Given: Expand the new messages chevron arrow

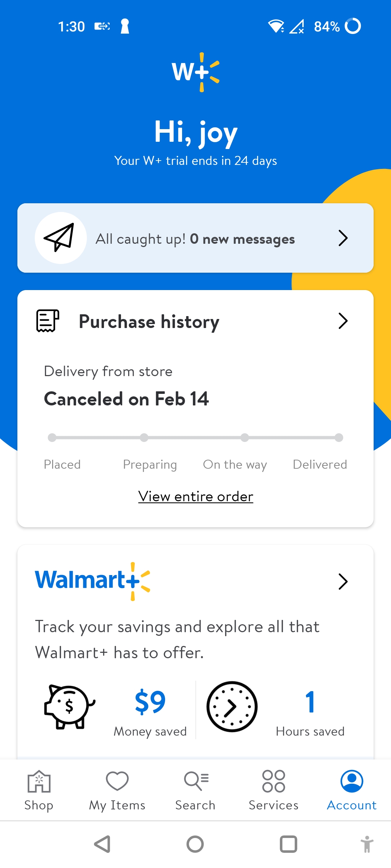Looking at the screenshot, I should (x=342, y=238).
